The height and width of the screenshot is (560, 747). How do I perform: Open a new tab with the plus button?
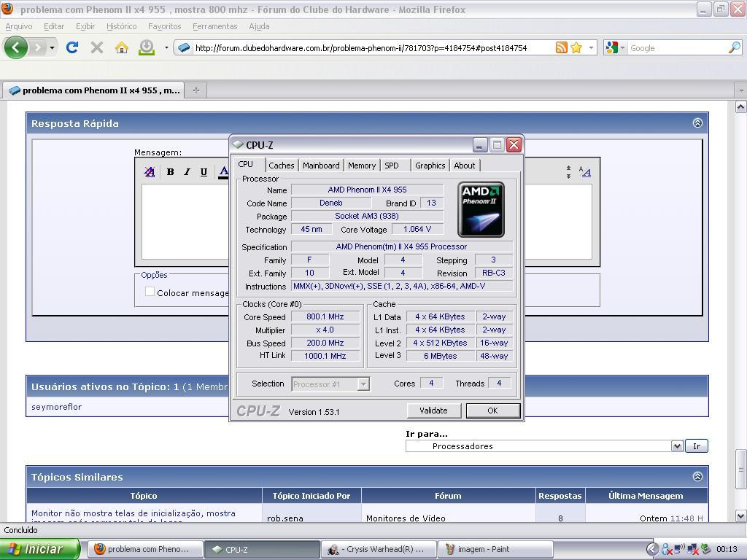click(x=196, y=90)
